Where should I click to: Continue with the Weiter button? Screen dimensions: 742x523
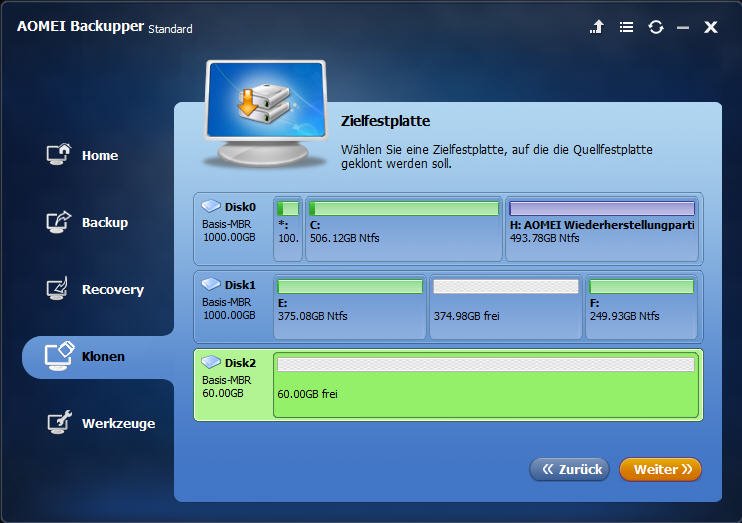pyautogui.click(x=661, y=470)
